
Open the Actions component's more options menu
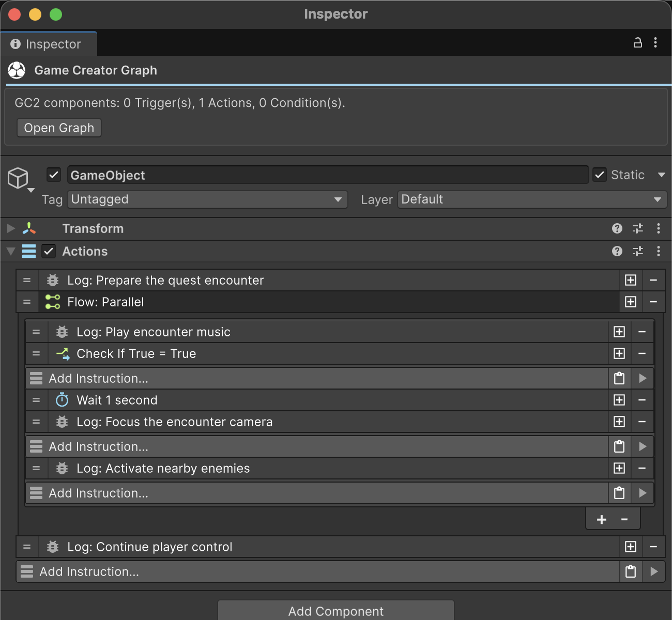(659, 251)
